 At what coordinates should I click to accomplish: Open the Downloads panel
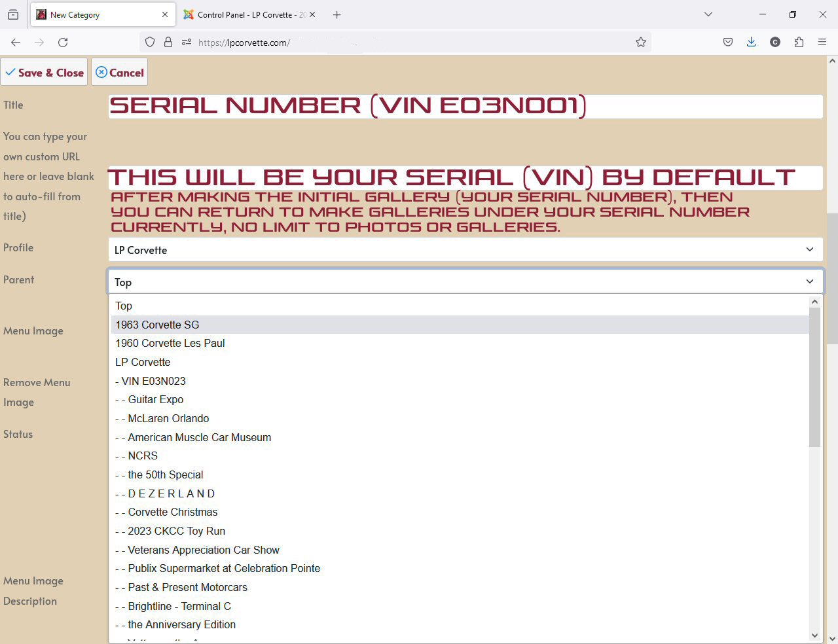[752, 42]
